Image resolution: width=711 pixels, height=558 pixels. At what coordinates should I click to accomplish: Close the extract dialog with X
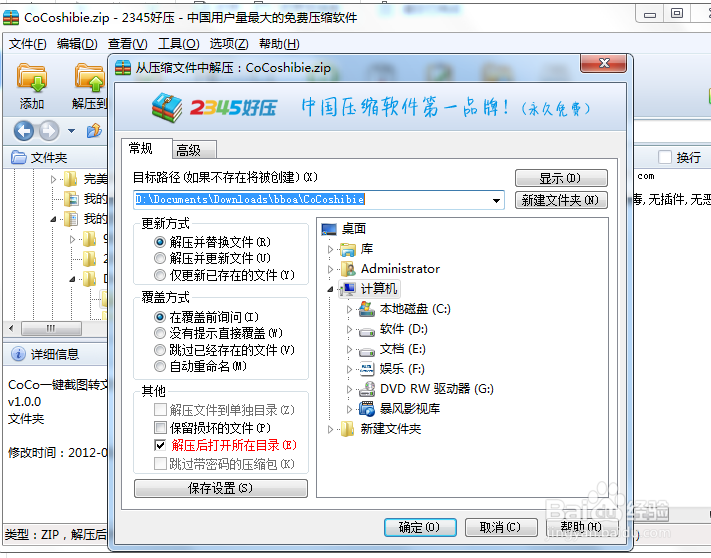click(604, 63)
